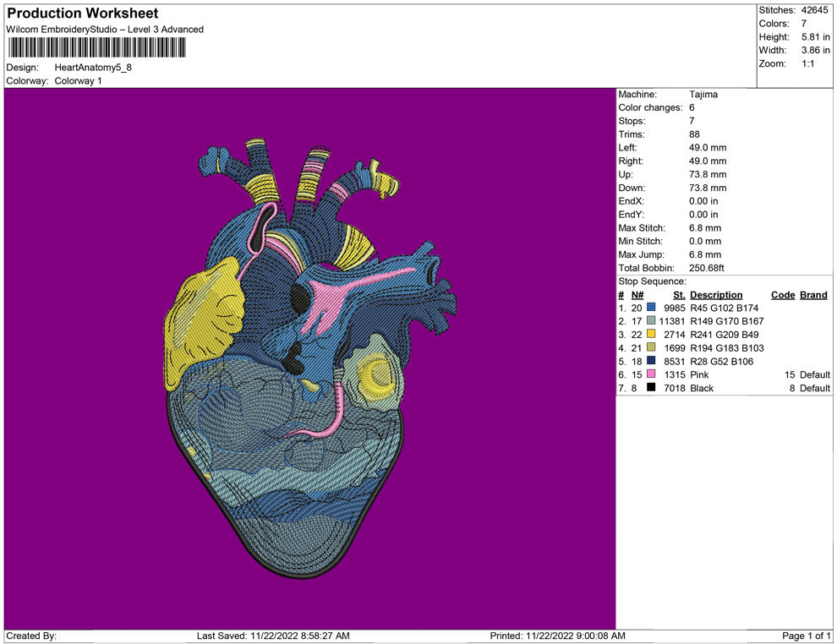
Task: Select the olive R194 G183 B103 color swatch
Action: [651, 347]
